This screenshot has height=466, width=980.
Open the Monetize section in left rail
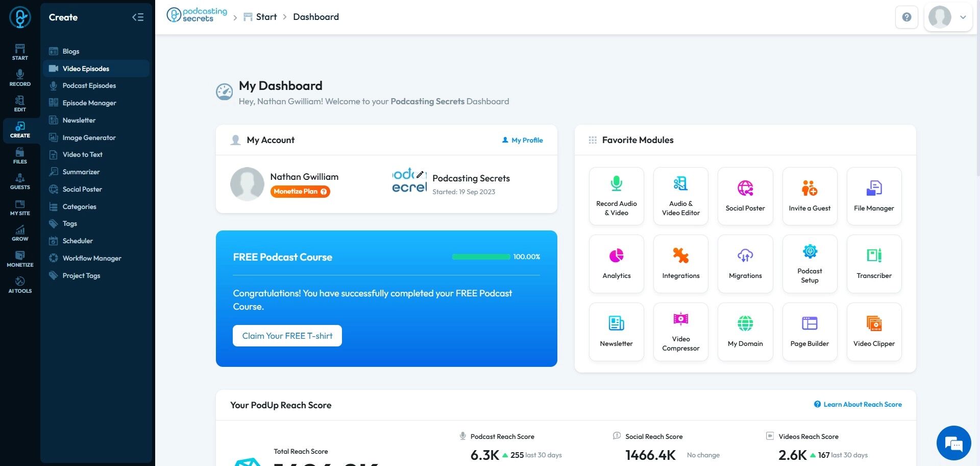point(20,259)
